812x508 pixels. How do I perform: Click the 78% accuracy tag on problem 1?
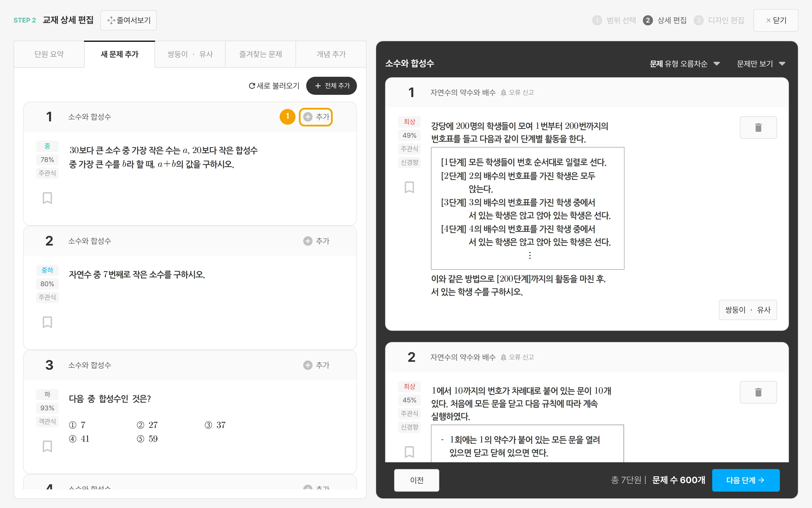pyautogui.click(x=47, y=159)
